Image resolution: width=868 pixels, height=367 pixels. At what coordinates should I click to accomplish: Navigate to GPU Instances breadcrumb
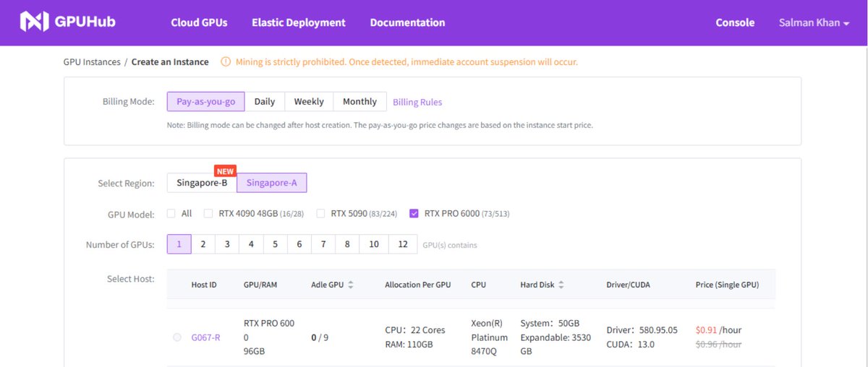tap(92, 62)
